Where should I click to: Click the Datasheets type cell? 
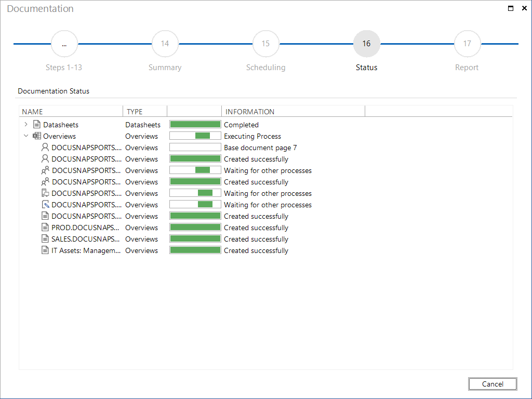[143, 125]
